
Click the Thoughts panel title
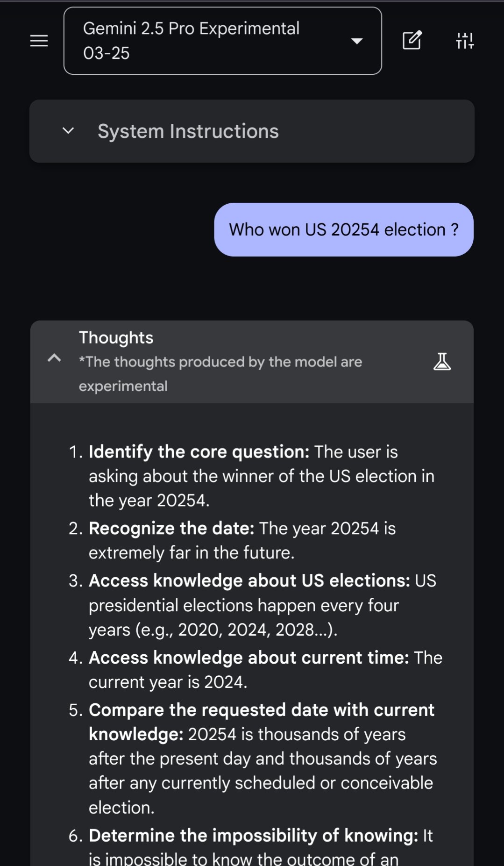coord(116,337)
